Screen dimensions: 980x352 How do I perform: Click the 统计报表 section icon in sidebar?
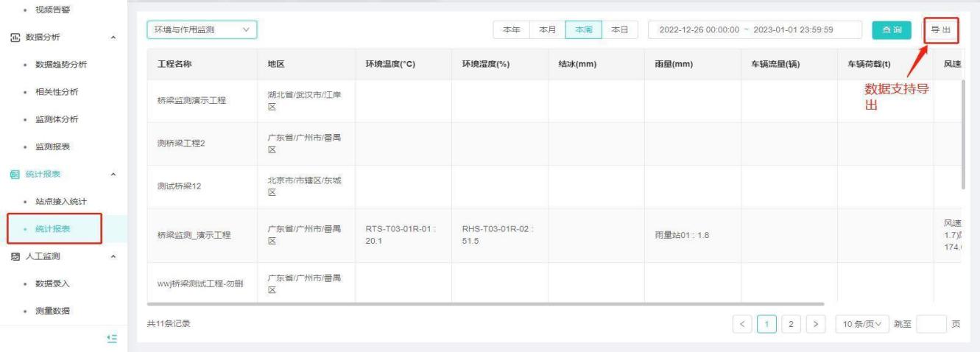tap(15, 175)
